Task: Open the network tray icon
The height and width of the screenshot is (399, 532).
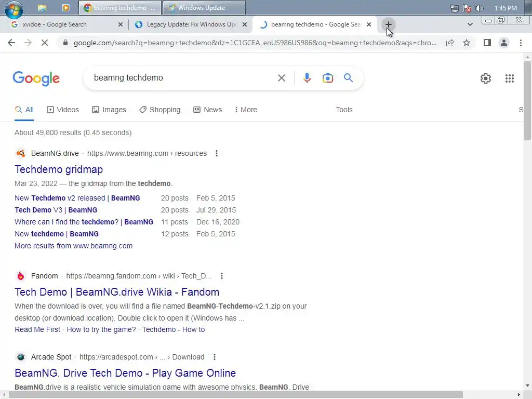Action: tap(454, 8)
